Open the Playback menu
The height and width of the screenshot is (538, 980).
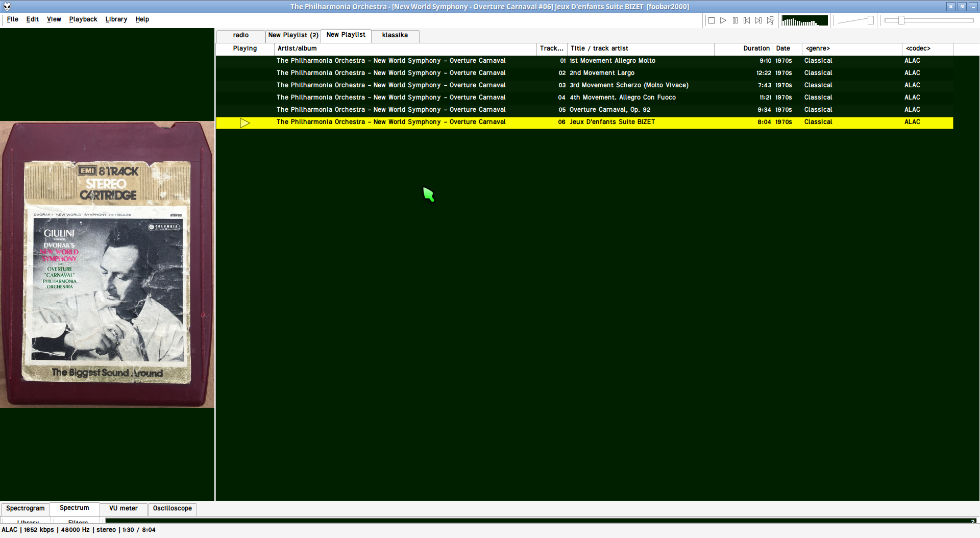(83, 19)
